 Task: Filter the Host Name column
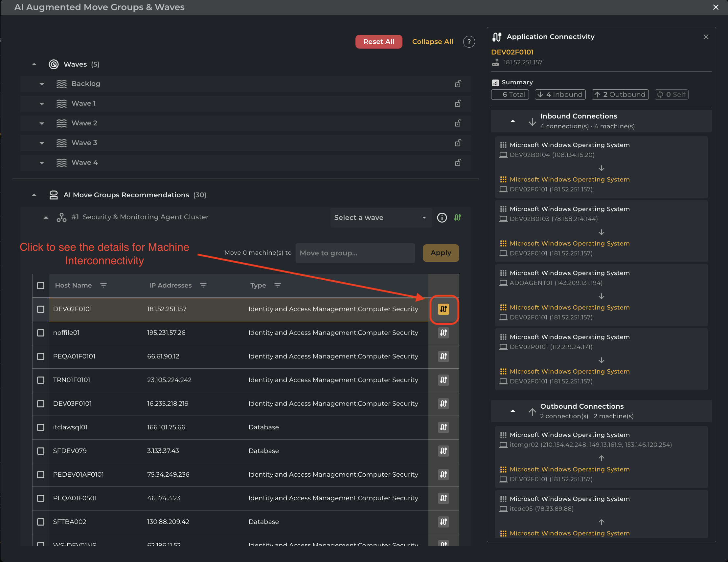103,286
